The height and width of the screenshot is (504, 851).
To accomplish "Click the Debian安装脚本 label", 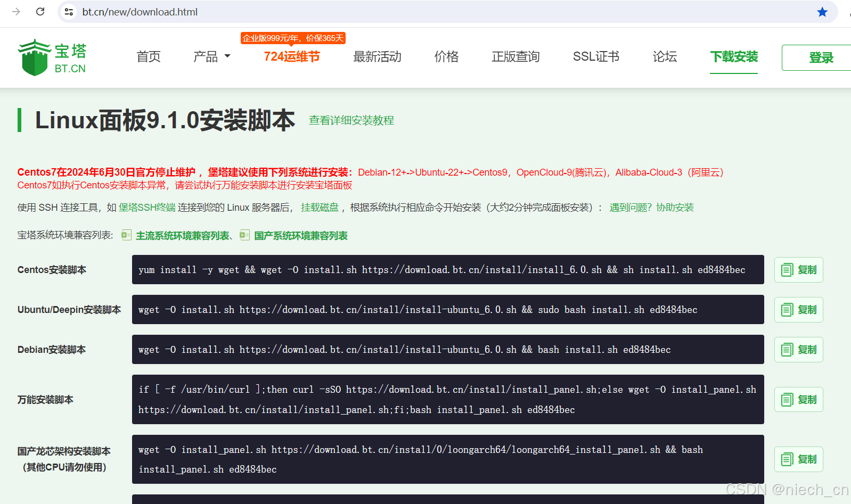I will pyautogui.click(x=52, y=350).
